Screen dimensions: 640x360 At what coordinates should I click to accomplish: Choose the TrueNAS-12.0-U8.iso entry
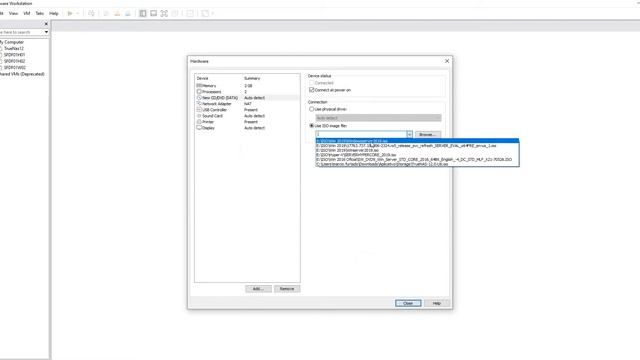[x=417, y=164]
